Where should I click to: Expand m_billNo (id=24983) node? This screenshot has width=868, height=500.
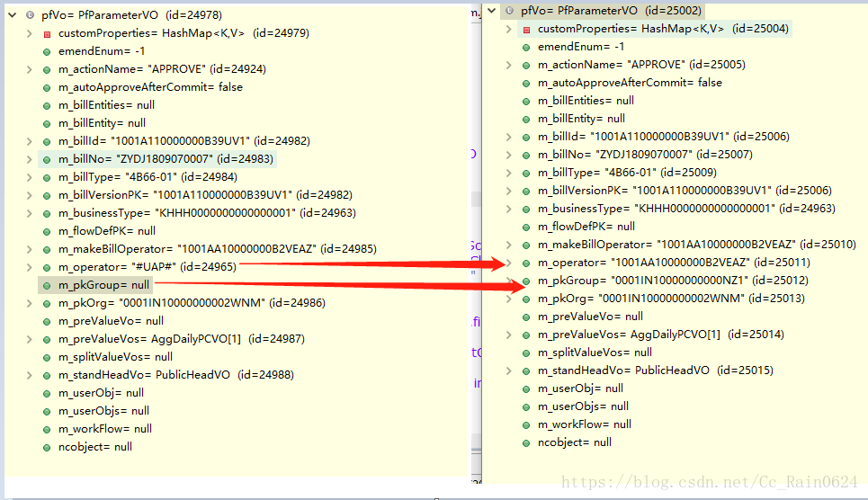(30, 159)
